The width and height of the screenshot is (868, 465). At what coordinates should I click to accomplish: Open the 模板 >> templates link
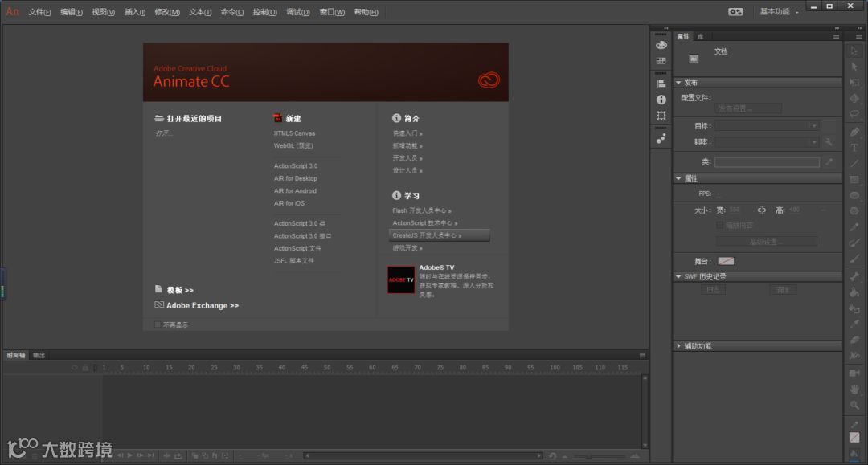click(180, 290)
